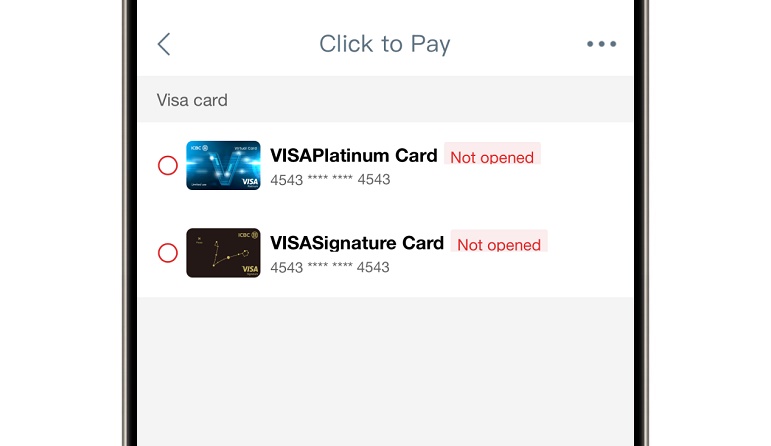Click the constellation graphic on black card
The height and width of the screenshot is (446, 771).
point(226,257)
